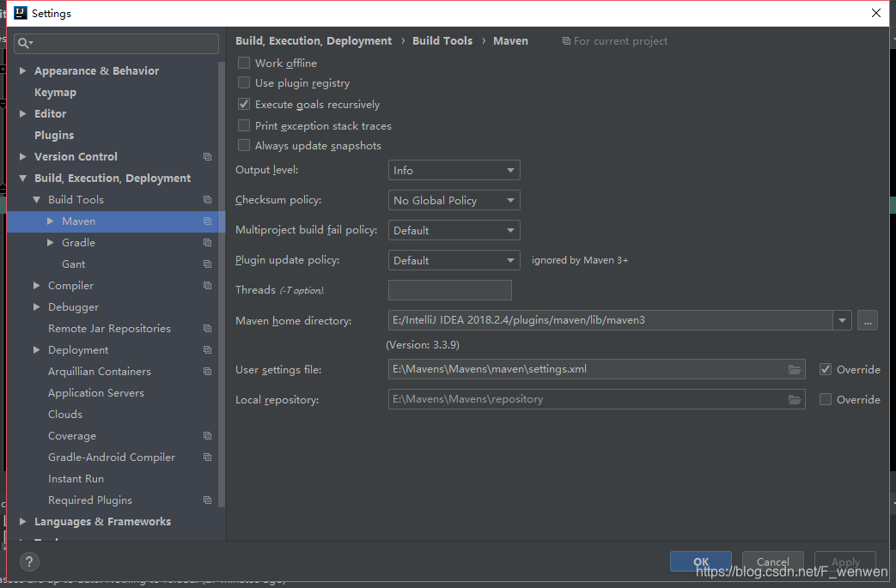The height and width of the screenshot is (588, 896).
Task: Expand the Version Control tree node
Action: click(x=23, y=156)
